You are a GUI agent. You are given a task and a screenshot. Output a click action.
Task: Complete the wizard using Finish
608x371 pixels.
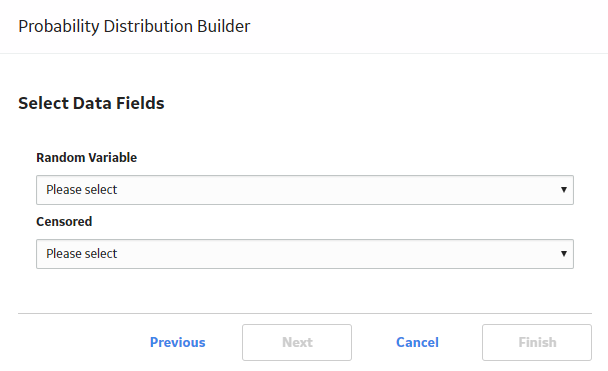pyautogui.click(x=537, y=342)
